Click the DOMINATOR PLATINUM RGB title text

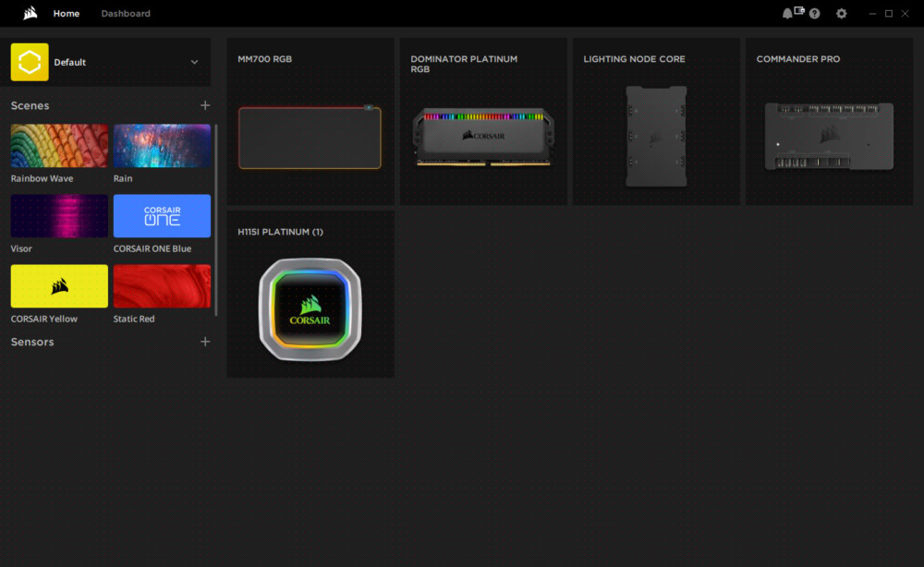464,64
